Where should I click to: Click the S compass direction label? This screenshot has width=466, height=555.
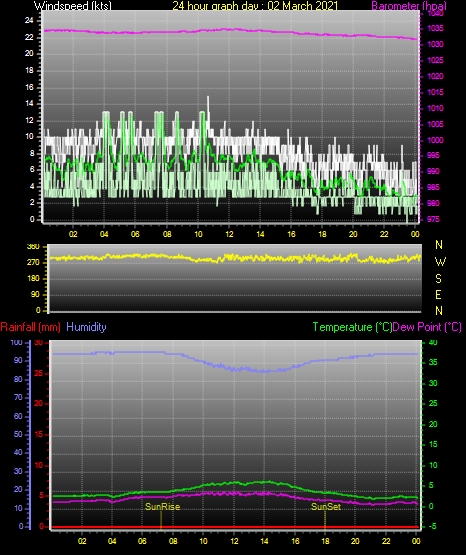pos(438,279)
